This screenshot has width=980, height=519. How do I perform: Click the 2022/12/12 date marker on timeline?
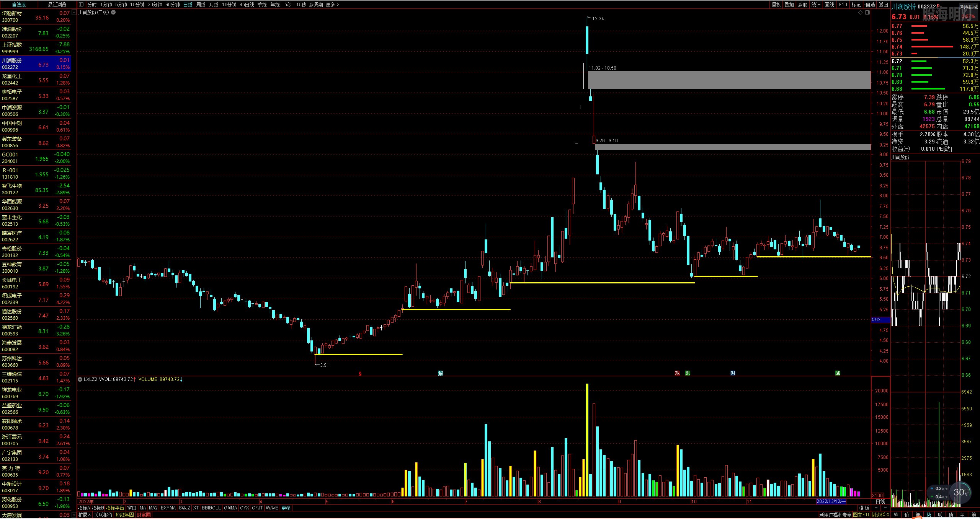pos(831,501)
